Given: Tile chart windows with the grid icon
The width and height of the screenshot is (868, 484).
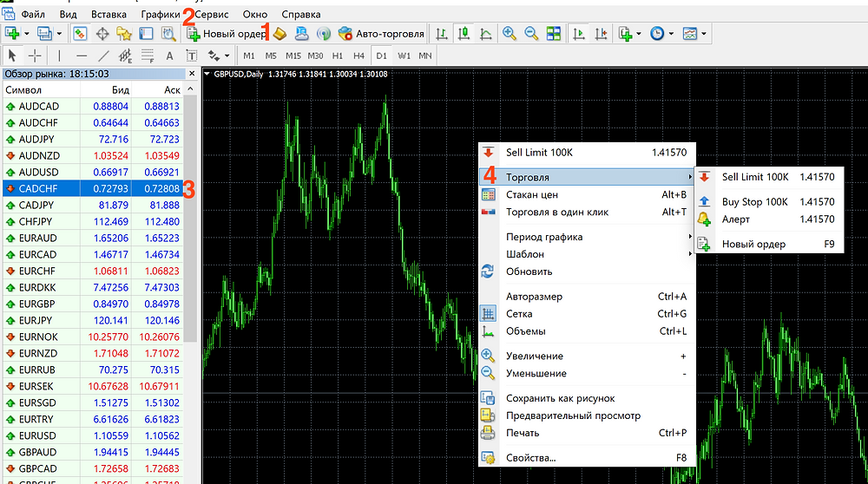Looking at the screenshot, I should [554, 34].
